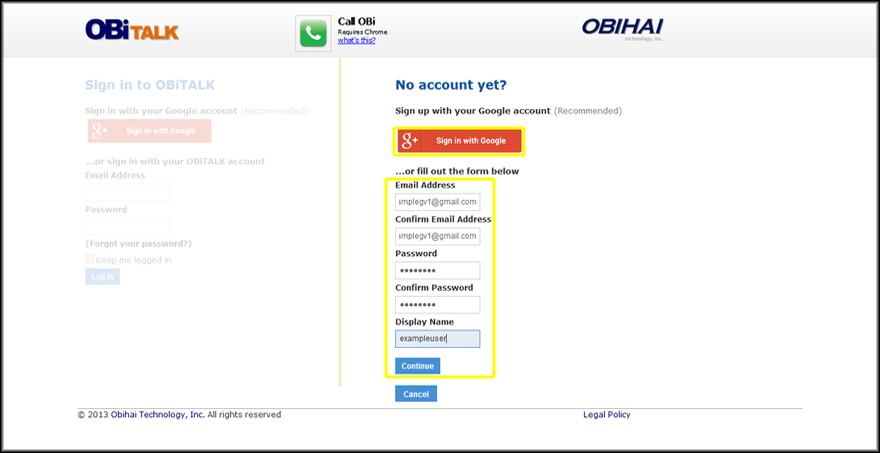Click the Google+ icon on the sign-up button

(x=410, y=141)
